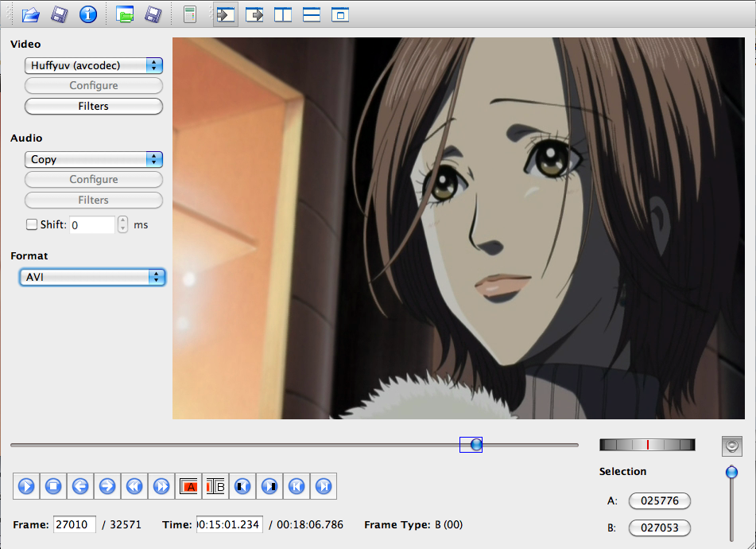
Task: Open the Huffyuv video codec dropdown
Action: pyautogui.click(x=94, y=65)
